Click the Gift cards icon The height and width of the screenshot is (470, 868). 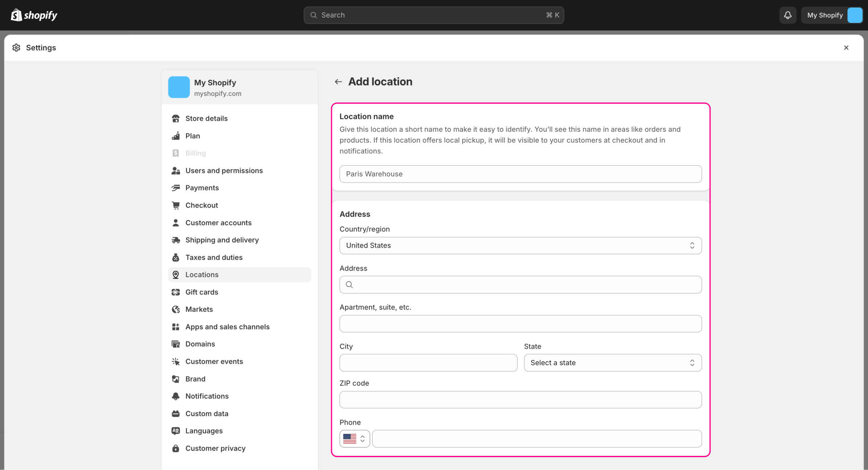[176, 292]
